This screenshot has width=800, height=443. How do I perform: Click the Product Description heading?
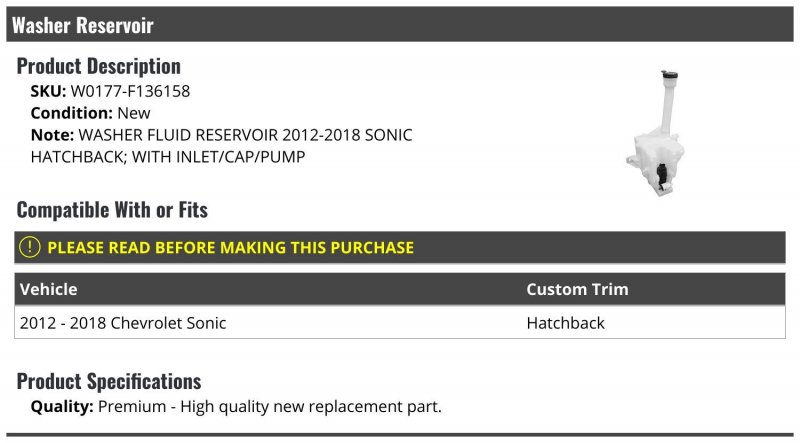(x=98, y=66)
